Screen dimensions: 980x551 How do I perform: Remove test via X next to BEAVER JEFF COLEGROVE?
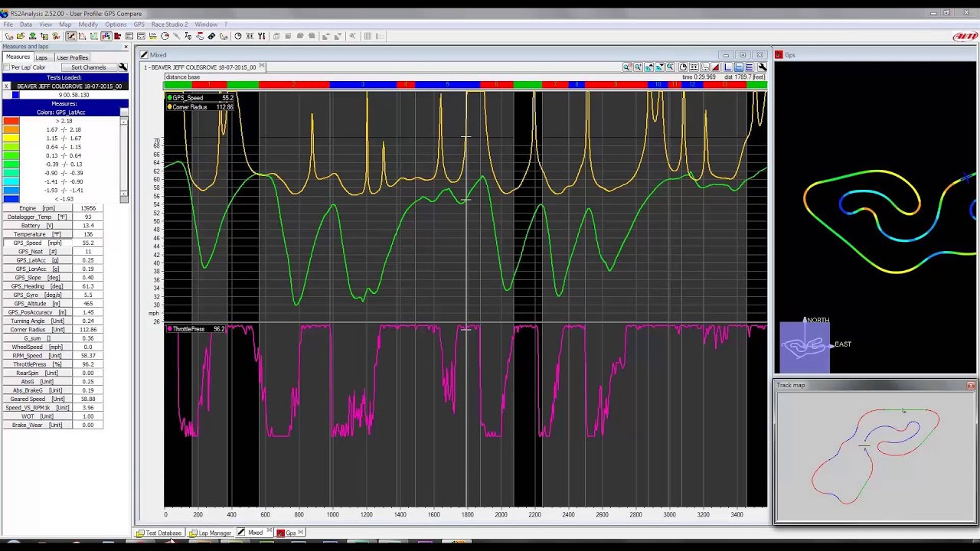(7, 86)
